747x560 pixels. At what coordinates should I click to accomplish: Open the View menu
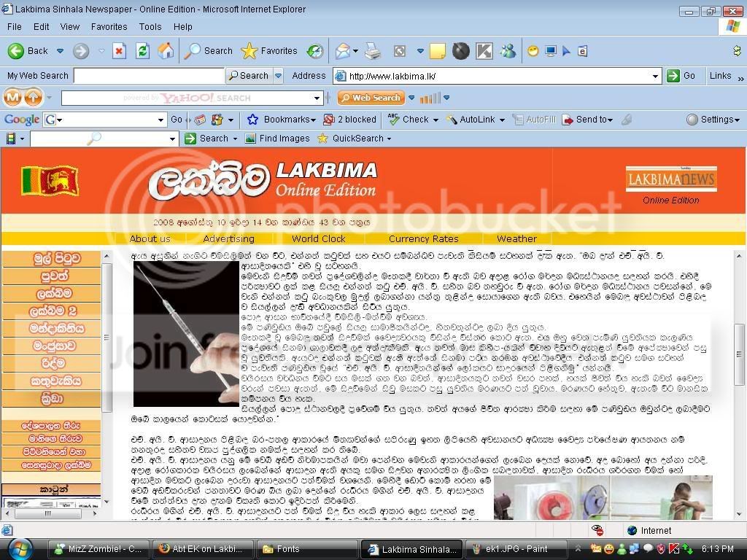(69, 27)
